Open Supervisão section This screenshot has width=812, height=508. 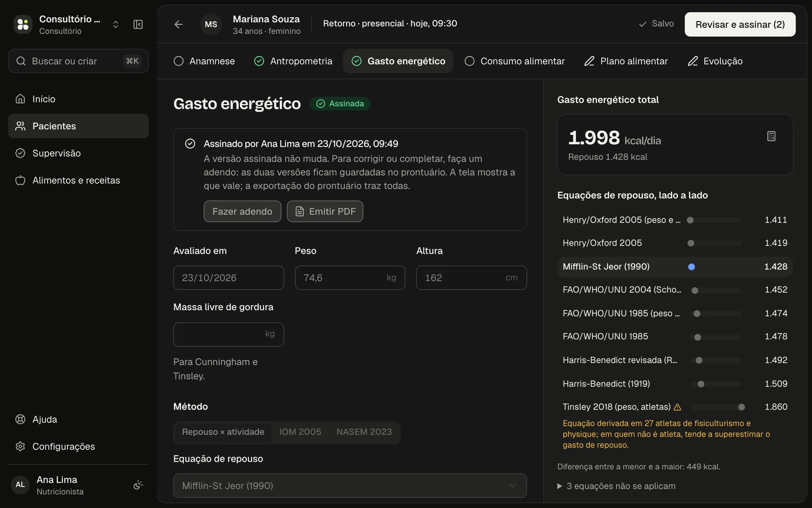pyautogui.click(x=78, y=153)
